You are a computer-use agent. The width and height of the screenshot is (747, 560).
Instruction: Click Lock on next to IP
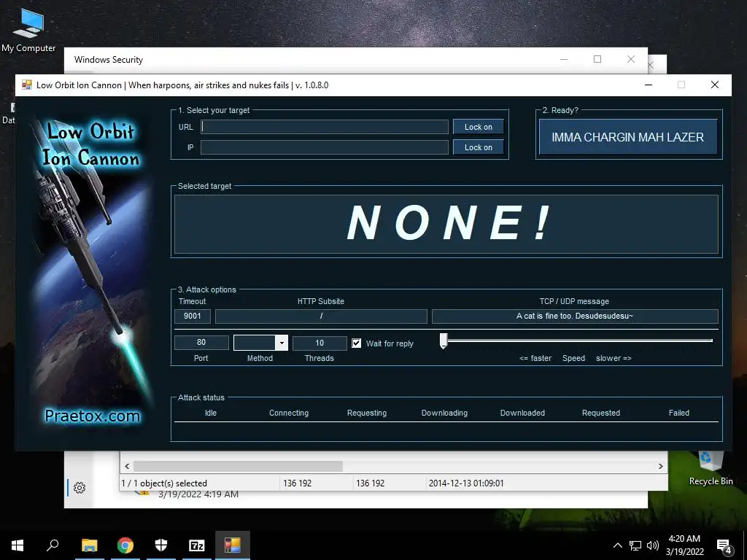coord(479,147)
